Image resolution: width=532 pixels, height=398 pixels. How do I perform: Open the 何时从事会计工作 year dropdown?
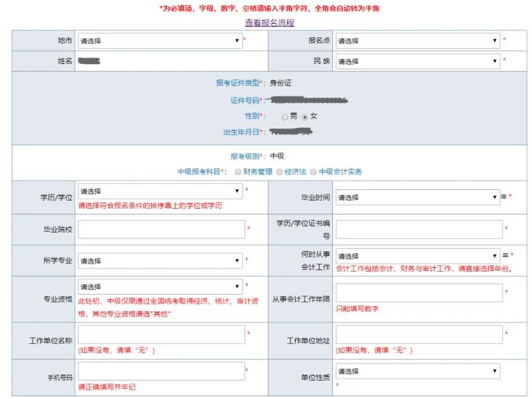click(418, 256)
